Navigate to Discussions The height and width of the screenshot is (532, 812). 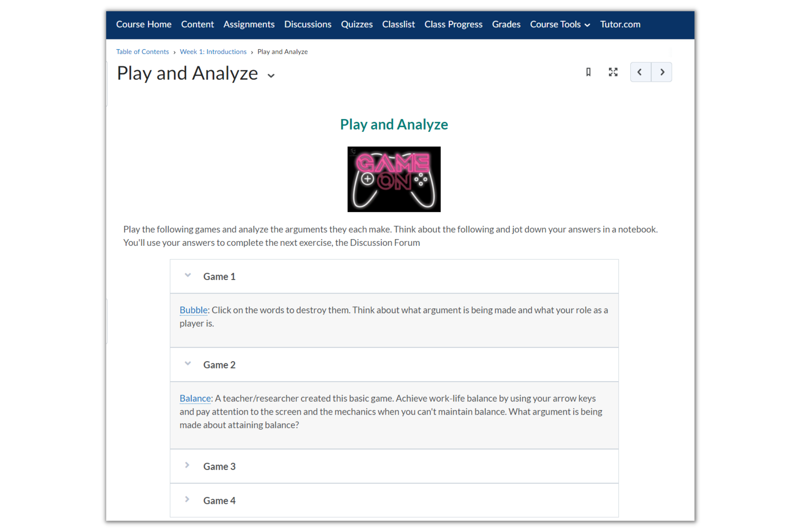[308, 24]
